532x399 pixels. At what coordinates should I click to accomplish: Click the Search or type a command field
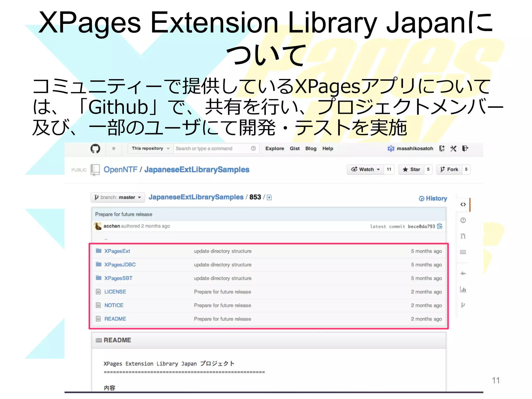216,148
